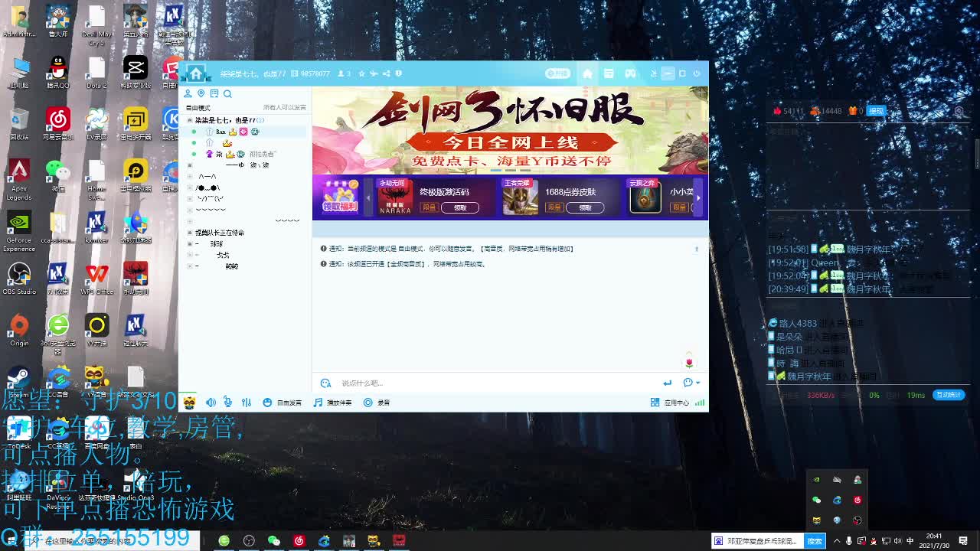Open the 应用中心 app center

[x=670, y=403]
